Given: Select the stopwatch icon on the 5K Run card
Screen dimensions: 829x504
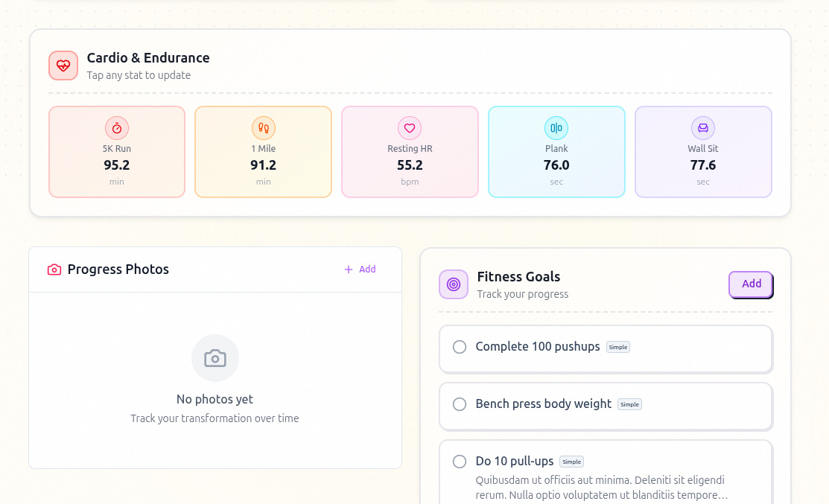Looking at the screenshot, I should point(116,127).
